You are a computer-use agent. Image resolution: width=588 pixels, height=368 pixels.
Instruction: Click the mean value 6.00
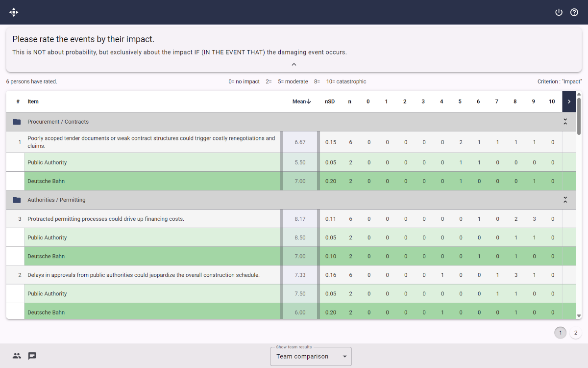click(300, 312)
